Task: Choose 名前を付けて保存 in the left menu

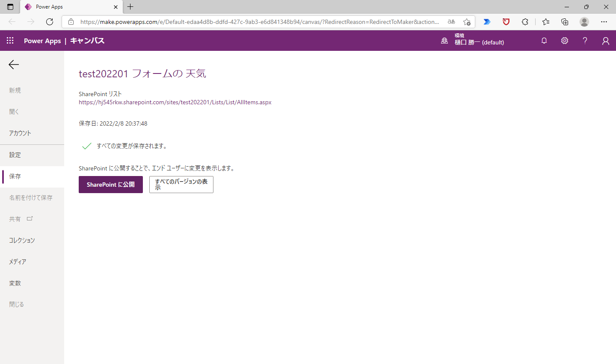Action: click(32, 198)
